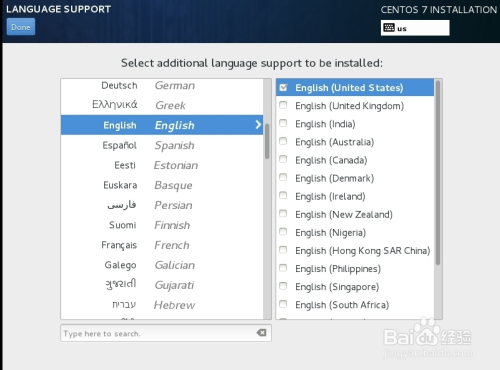Screen dimensions: 500x370
Task: Select Greek language row
Action: pos(162,105)
